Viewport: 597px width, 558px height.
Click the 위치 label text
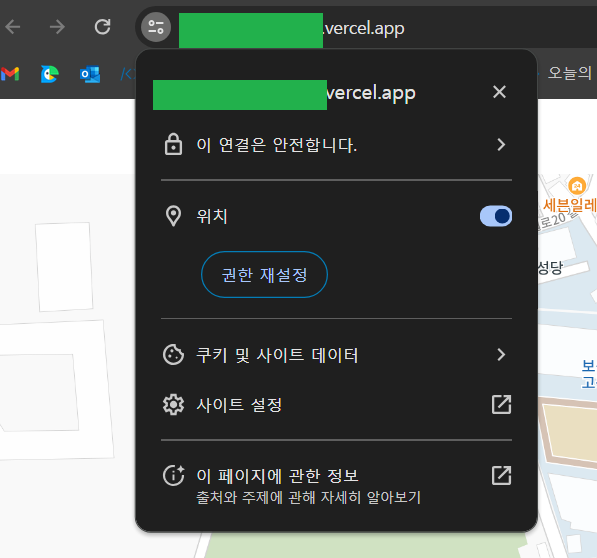[212, 216]
